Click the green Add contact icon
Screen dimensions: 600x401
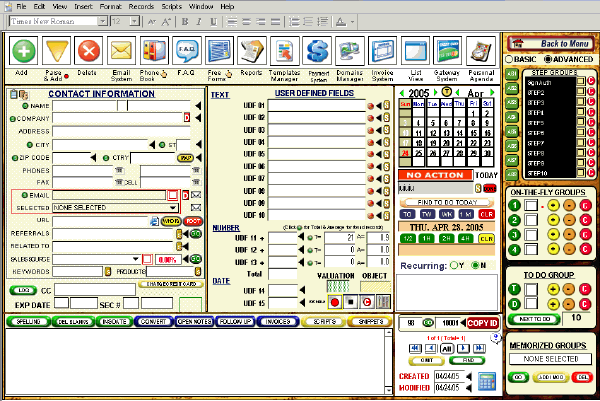pos(22,51)
